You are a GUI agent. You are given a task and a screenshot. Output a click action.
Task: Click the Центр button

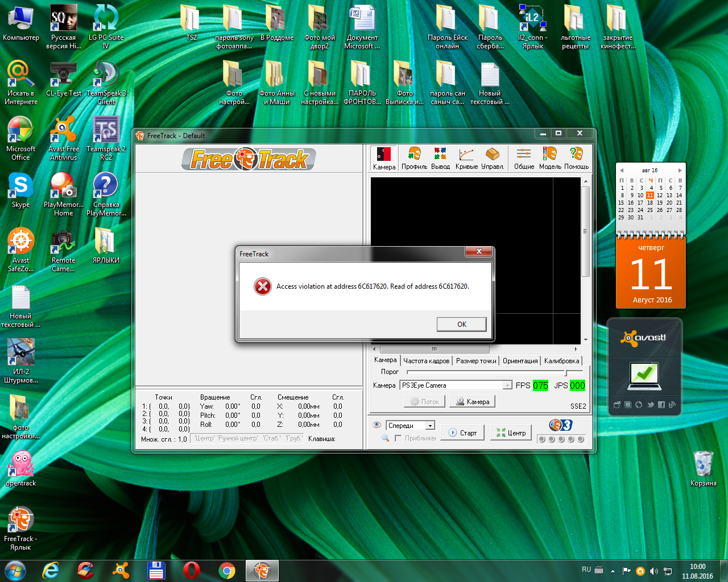pos(511,433)
